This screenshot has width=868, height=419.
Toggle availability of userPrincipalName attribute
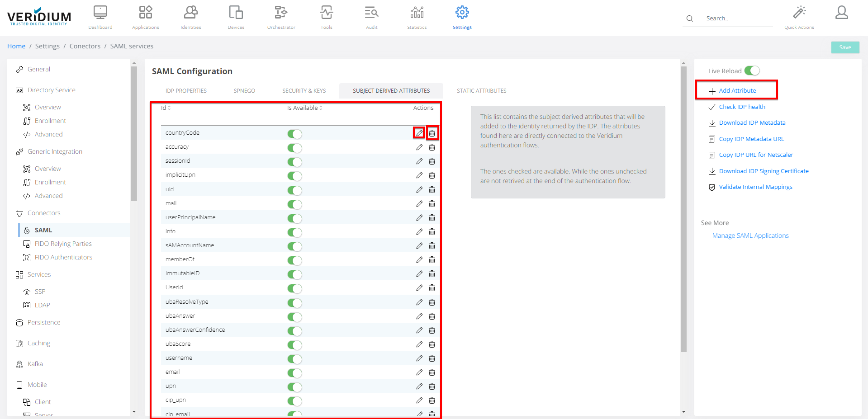click(x=294, y=218)
